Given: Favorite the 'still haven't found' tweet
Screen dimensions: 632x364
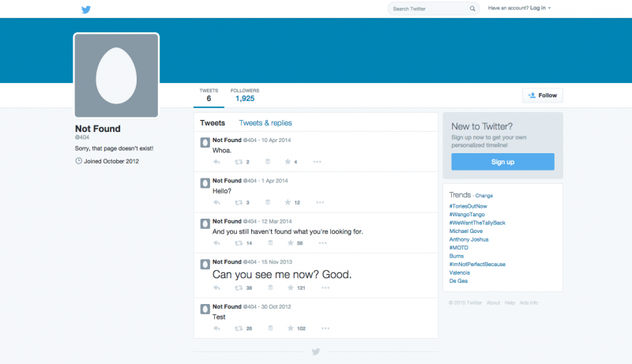Looking at the screenshot, I should (290, 243).
